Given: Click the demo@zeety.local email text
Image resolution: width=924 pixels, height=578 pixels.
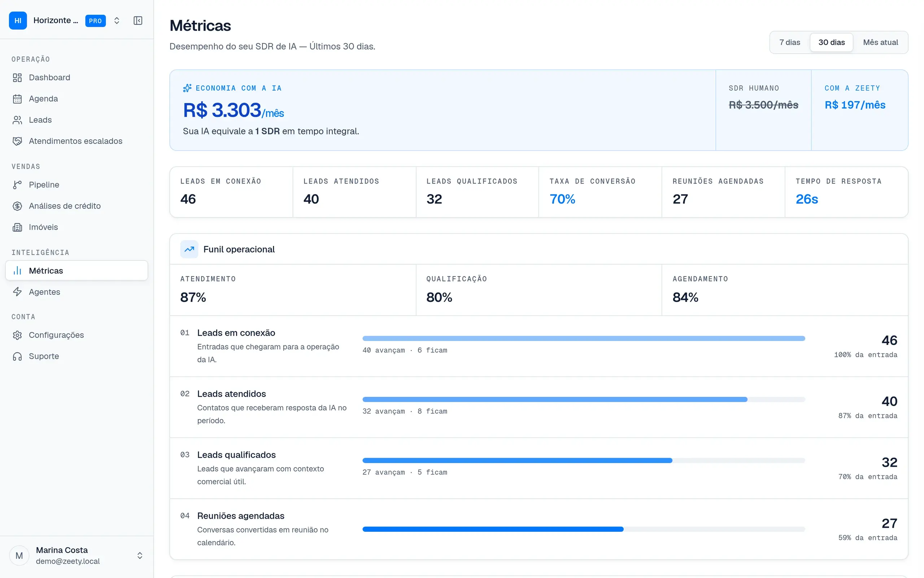Looking at the screenshot, I should point(67,561).
